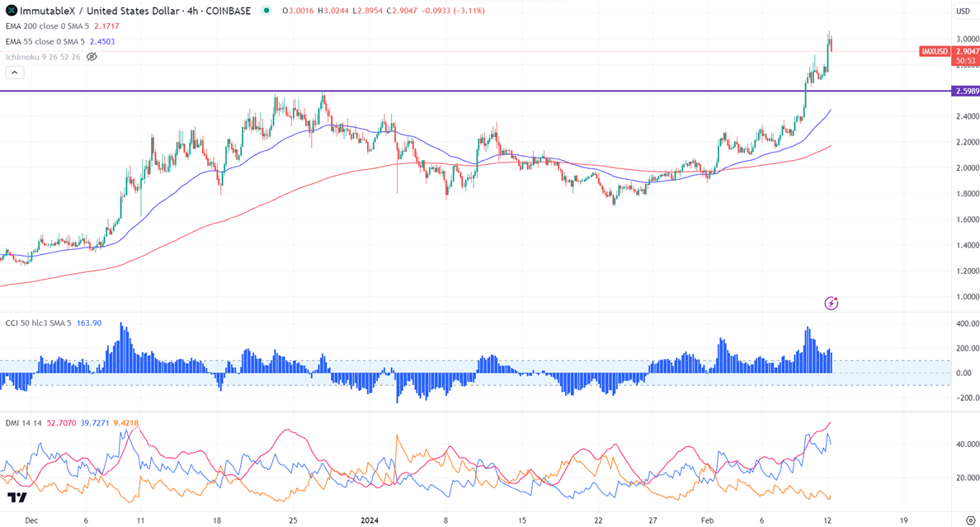Click the CCI value 163.90

tap(89, 323)
